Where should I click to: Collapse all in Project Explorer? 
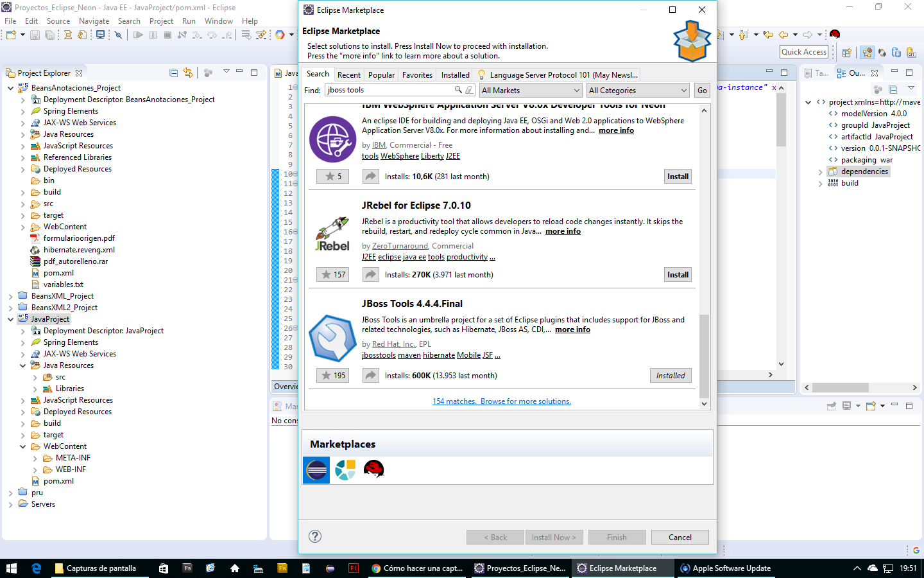pyautogui.click(x=173, y=73)
